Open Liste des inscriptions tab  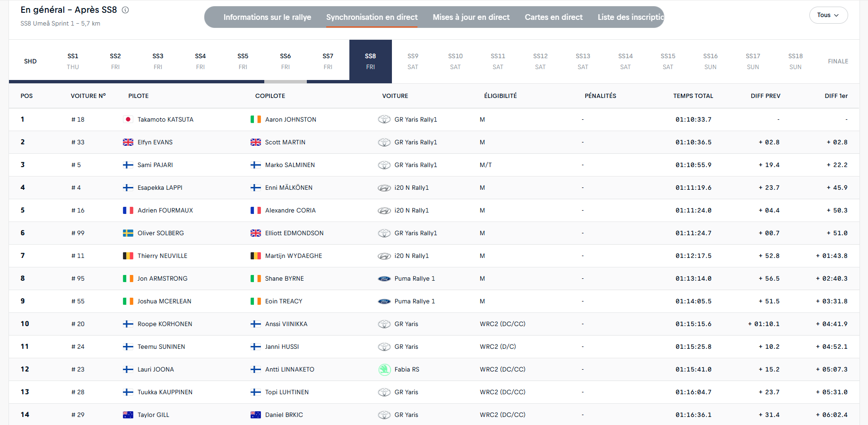[x=631, y=17]
